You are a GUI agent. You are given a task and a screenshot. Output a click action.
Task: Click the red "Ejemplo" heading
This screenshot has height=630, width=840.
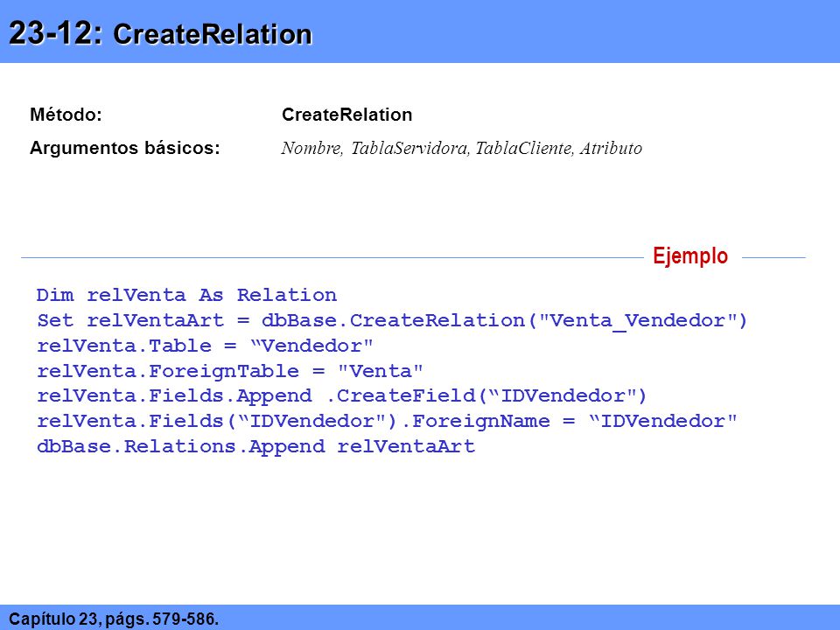pos(690,255)
